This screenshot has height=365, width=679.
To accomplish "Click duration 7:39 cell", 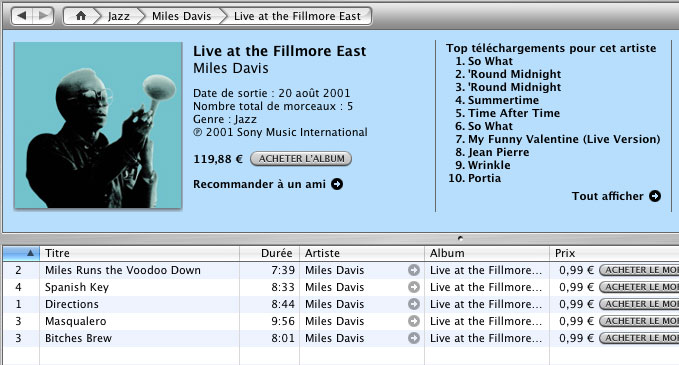I will click(x=283, y=270).
